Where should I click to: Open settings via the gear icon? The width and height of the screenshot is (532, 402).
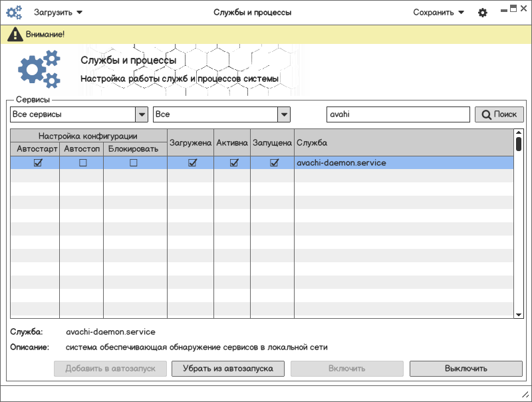coord(483,13)
